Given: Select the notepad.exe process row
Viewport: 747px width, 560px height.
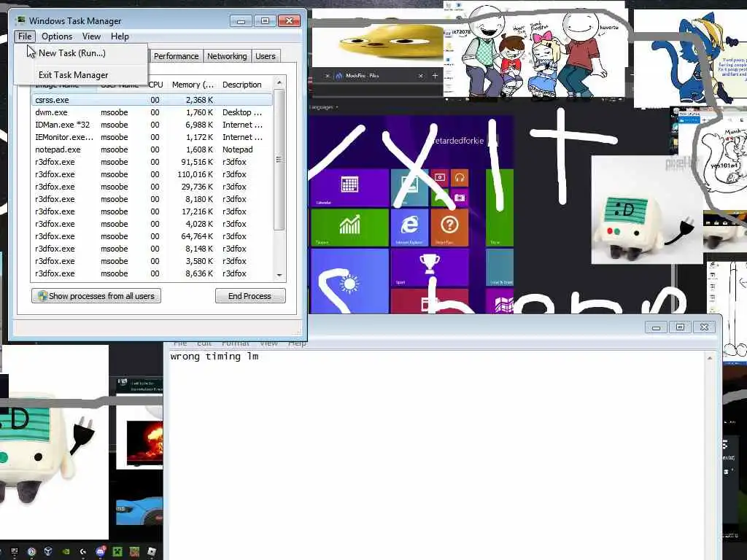Looking at the screenshot, I should [152, 149].
